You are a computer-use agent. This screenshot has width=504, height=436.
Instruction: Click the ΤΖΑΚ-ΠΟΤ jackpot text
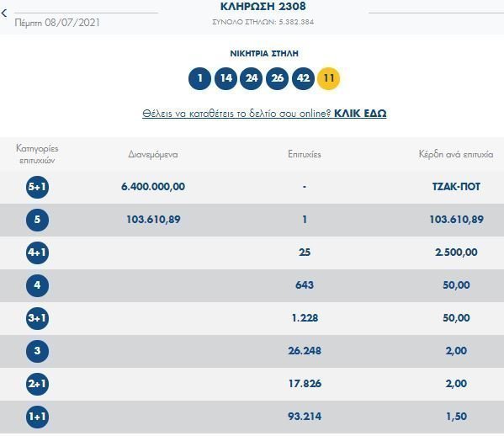456,187
